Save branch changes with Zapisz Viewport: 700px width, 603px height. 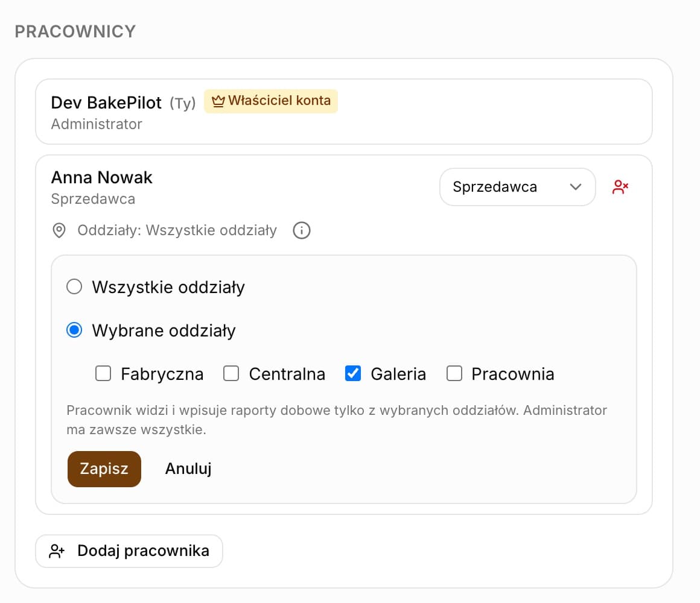104,469
